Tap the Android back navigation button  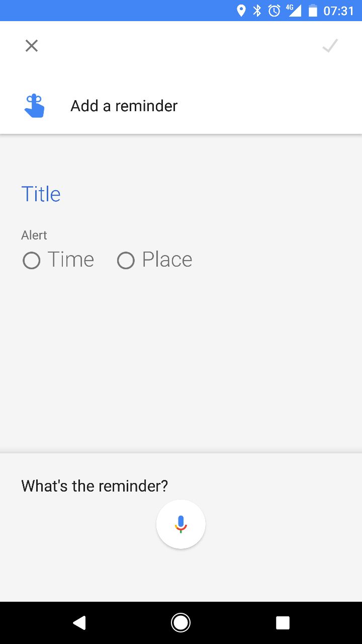point(79,623)
